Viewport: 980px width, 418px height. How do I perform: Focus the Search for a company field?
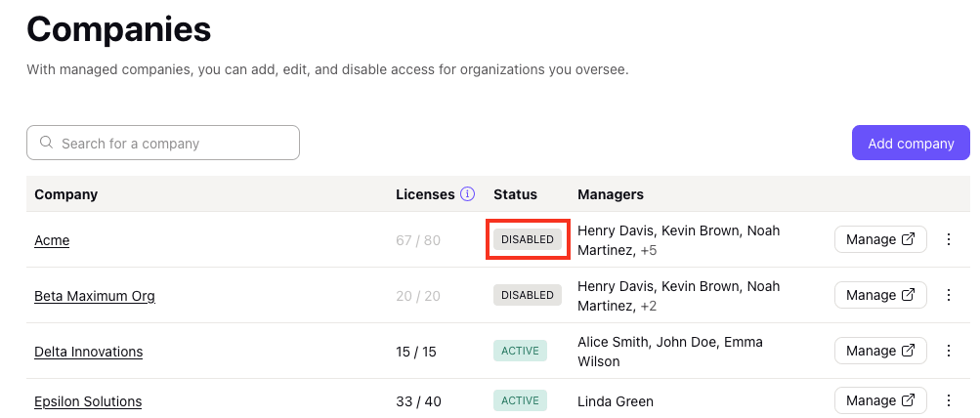tap(163, 144)
